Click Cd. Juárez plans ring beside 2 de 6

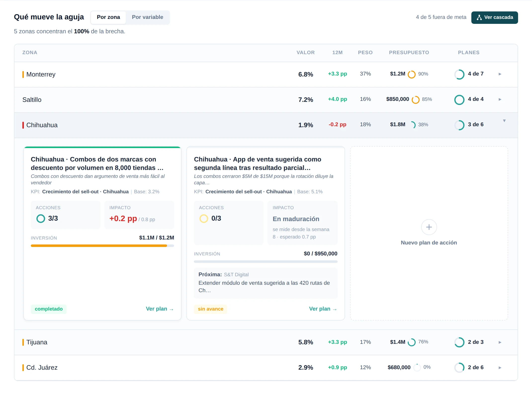pos(459,367)
